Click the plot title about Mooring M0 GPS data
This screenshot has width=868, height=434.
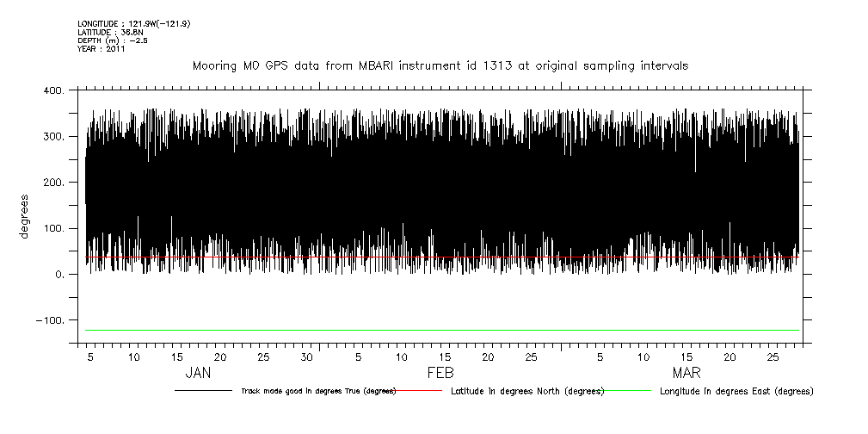tap(440, 66)
